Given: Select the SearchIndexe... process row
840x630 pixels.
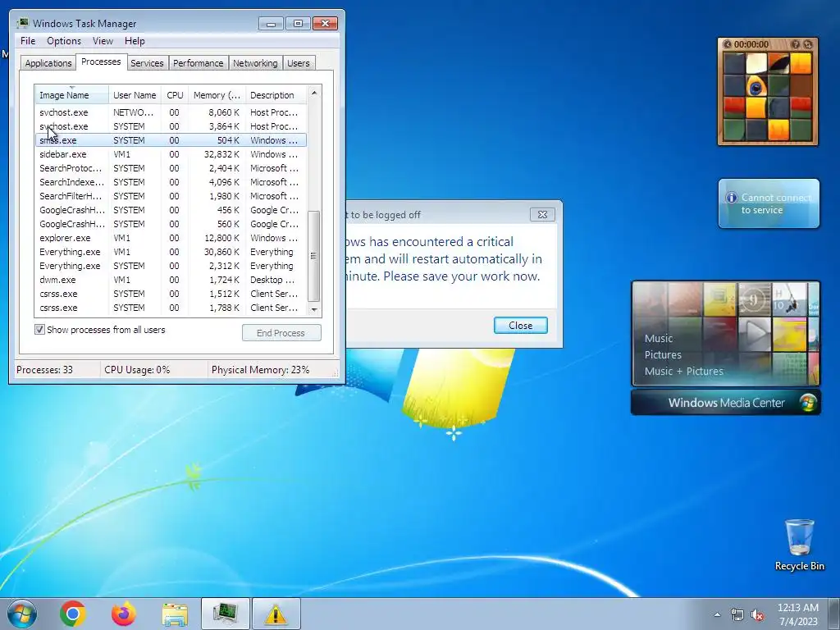Looking at the screenshot, I should [x=171, y=182].
